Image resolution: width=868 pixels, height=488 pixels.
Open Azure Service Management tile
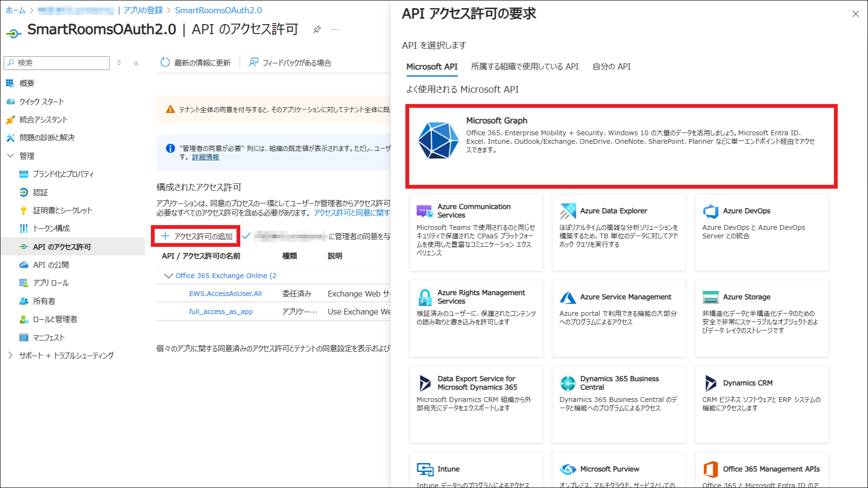pyautogui.click(x=619, y=318)
